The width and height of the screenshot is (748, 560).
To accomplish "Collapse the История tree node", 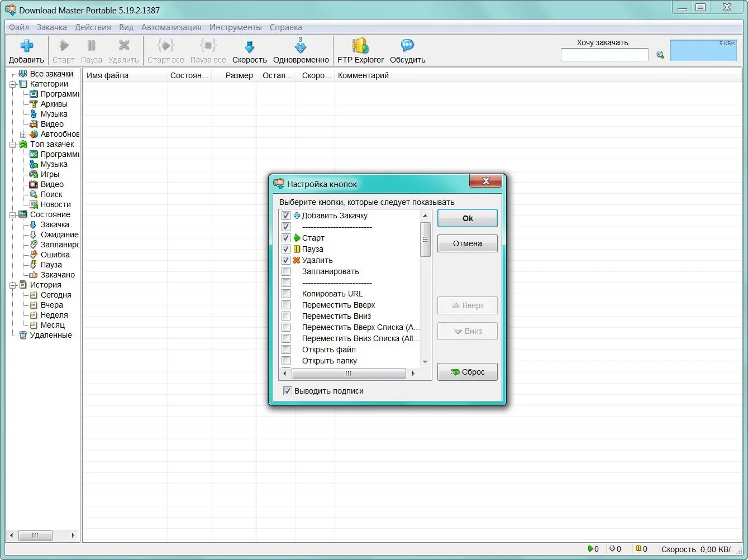I will click(13, 285).
